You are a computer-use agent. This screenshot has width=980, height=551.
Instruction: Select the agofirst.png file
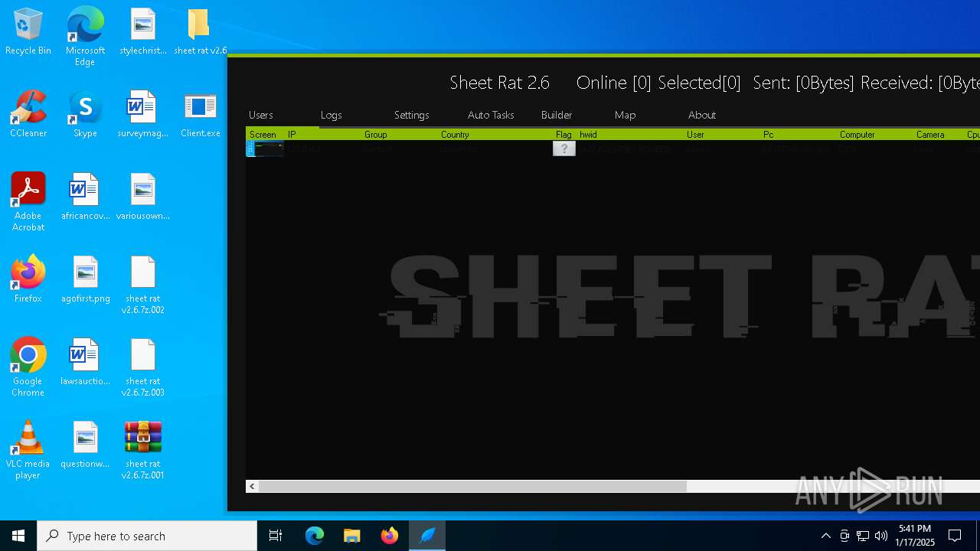(x=85, y=280)
